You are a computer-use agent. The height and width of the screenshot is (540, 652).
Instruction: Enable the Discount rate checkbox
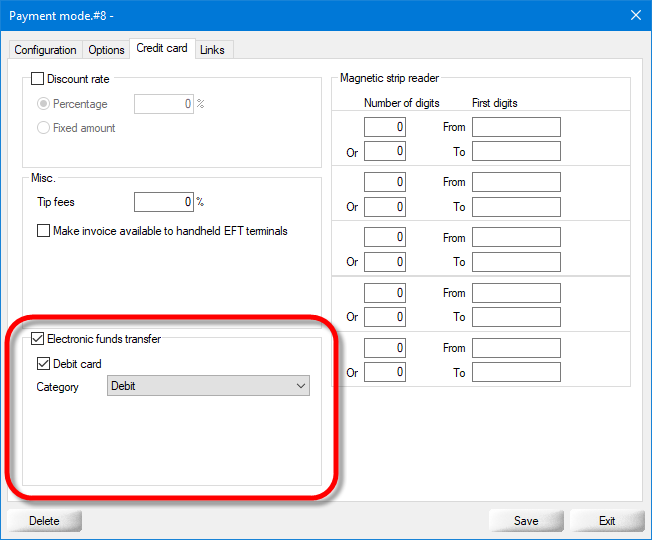[38, 79]
